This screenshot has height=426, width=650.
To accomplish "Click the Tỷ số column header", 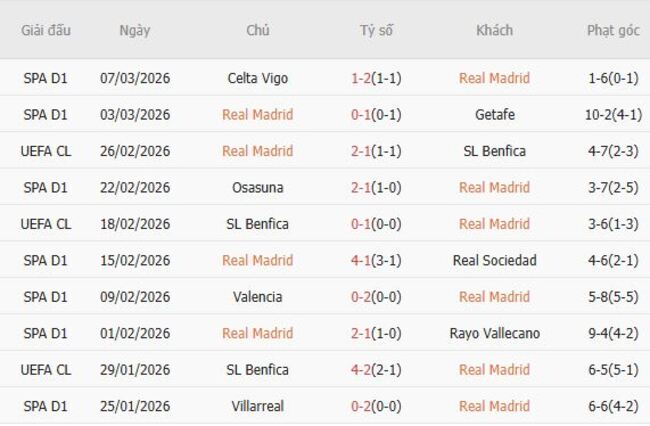I will tap(376, 30).
